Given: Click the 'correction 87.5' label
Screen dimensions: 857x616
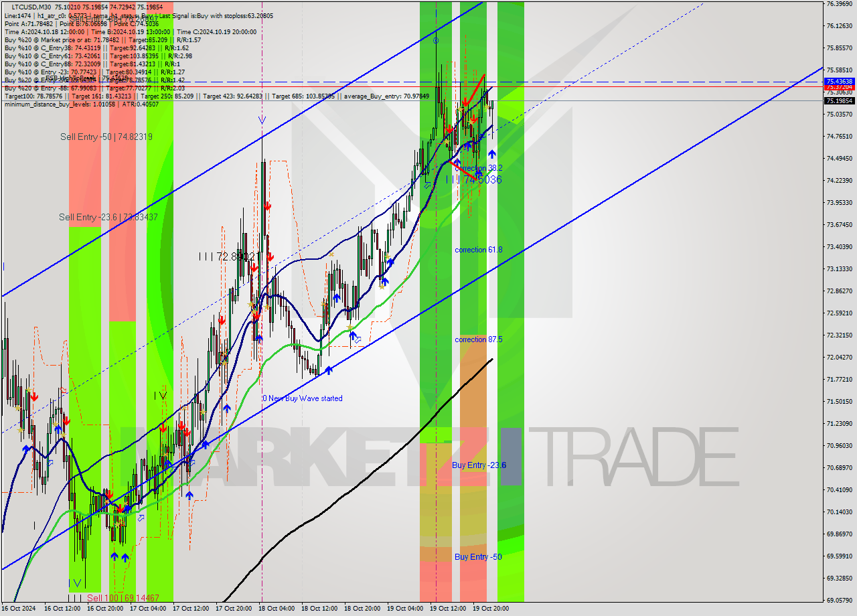Looking at the screenshot, I should [x=478, y=339].
